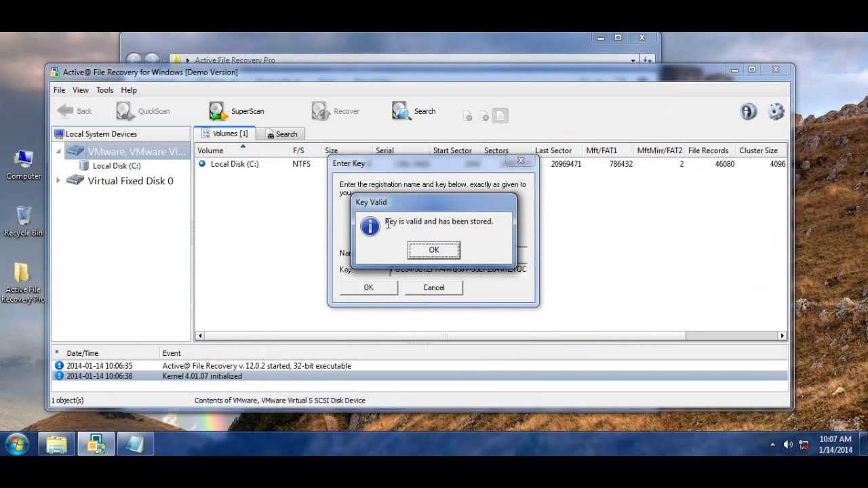The image size is (868, 488).
Task: Click the Back toolbar button
Action: pos(75,111)
